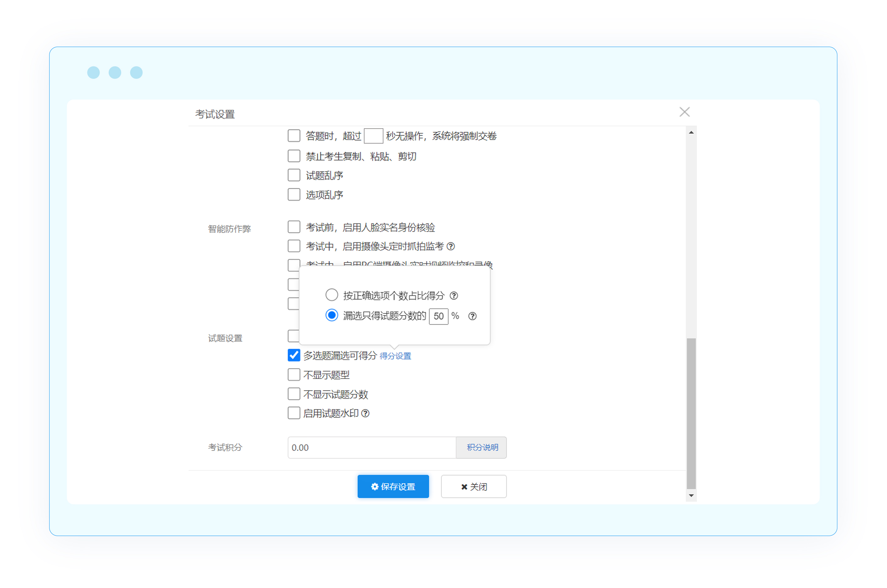The image size is (887, 588).
Task: Click scrollbar up arrow
Action: 691,132
